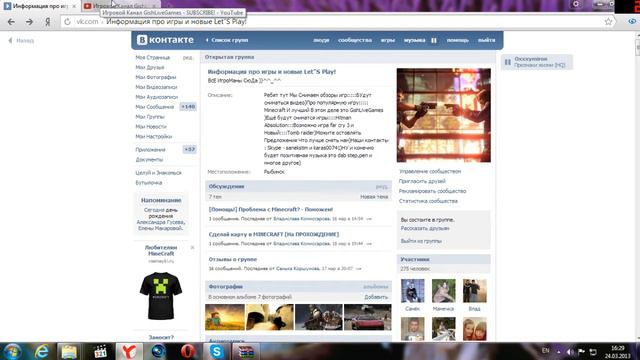Click the browser forward arrow
The height and width of the screenshot is (360, 640).
[29, 22]
